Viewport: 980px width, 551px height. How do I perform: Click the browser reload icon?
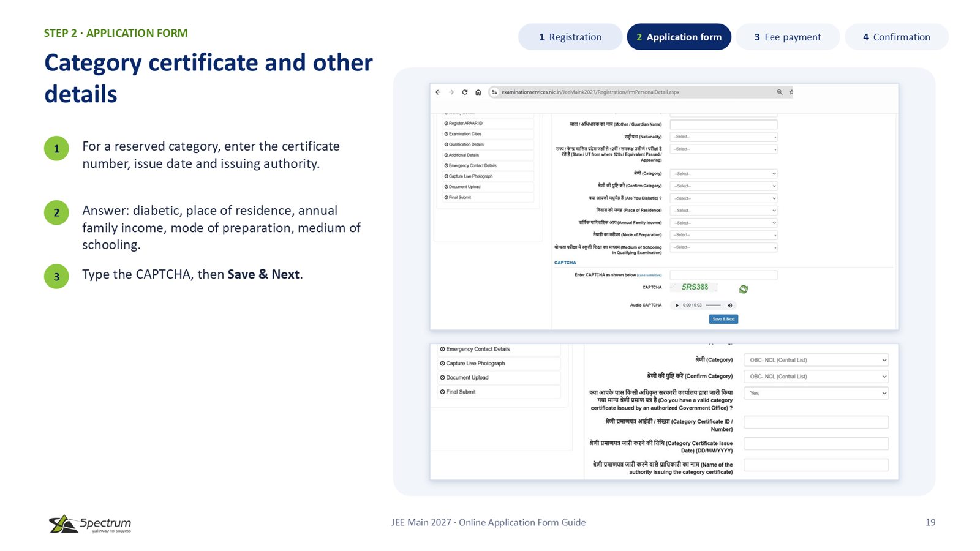(x=465, y=92)
